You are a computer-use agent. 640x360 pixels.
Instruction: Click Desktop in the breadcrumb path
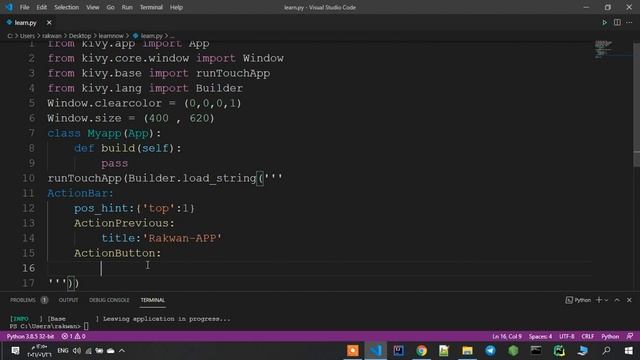[80, 36]
